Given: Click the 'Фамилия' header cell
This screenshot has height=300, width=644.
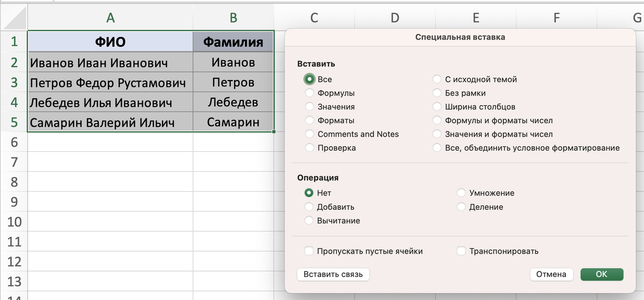Looking at the screenshot, I should pyautogui.click(x=233, y=42).
